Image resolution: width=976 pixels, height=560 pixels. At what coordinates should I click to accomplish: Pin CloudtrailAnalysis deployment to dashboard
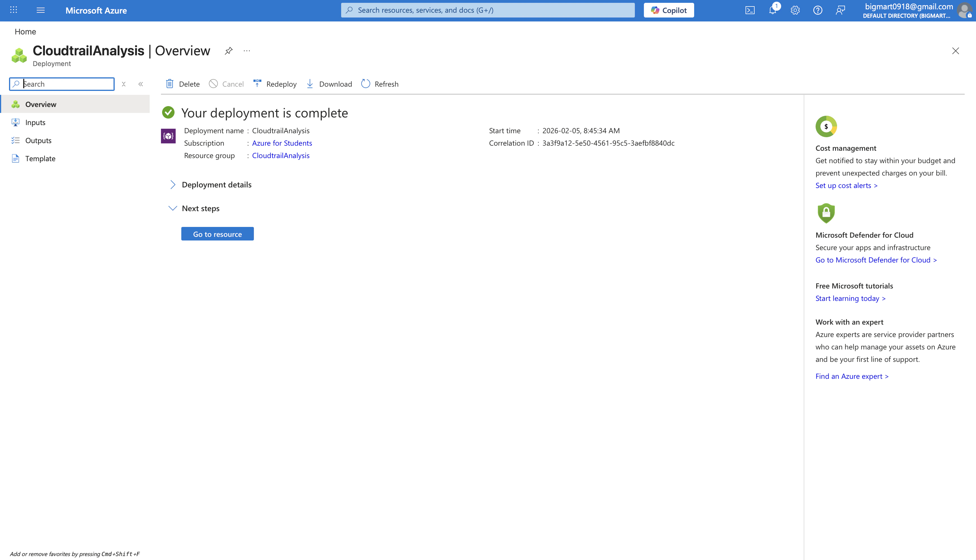point(228,51)
